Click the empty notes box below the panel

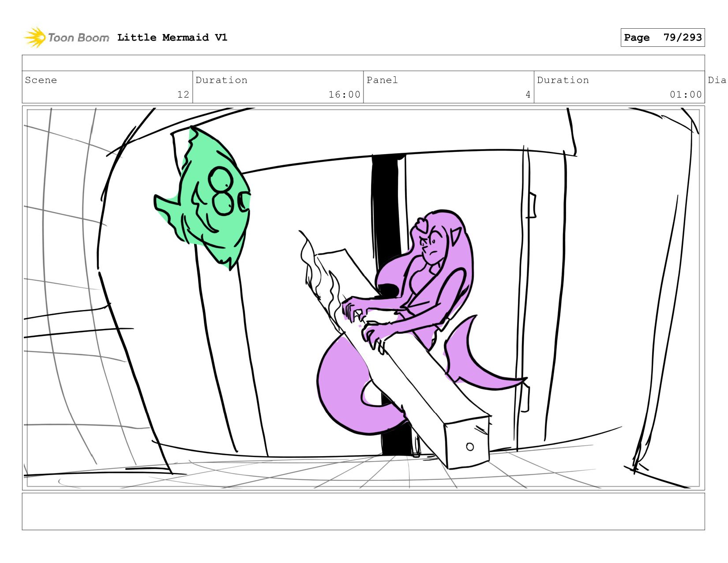click(x=363, y=511)
